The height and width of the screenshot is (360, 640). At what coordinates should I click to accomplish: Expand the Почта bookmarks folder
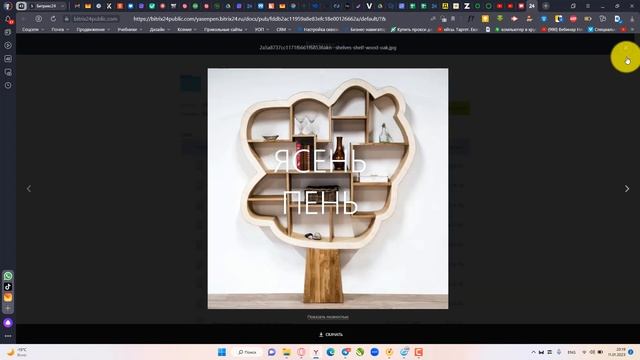(60, 29)
